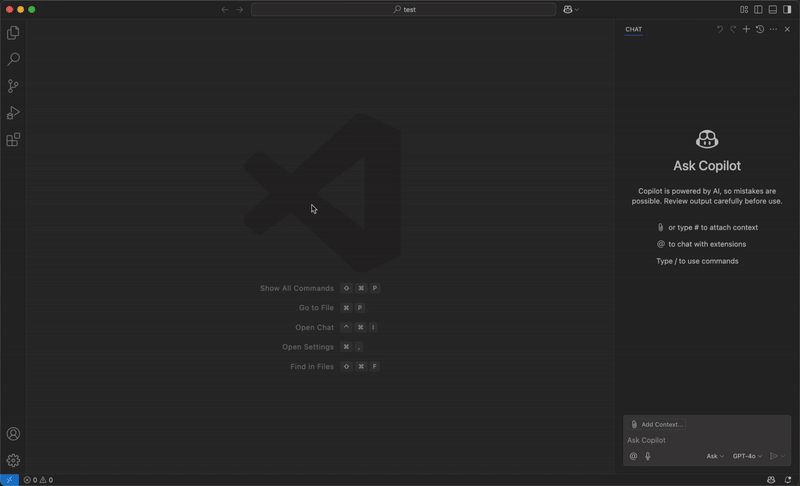Go back with the navigation arrow
The height and width of the screenshot is (486, 800).
224,9
